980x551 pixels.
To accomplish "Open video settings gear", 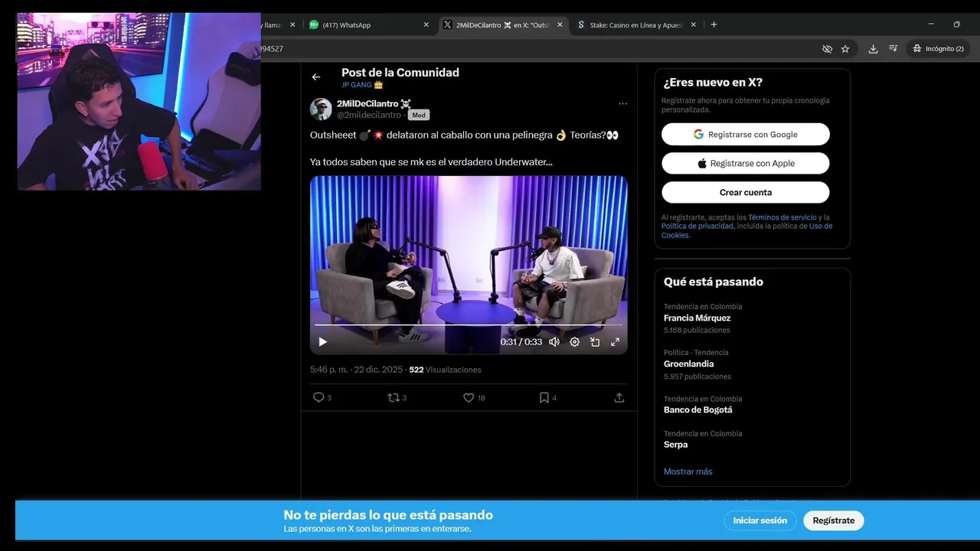I will 575,342.
